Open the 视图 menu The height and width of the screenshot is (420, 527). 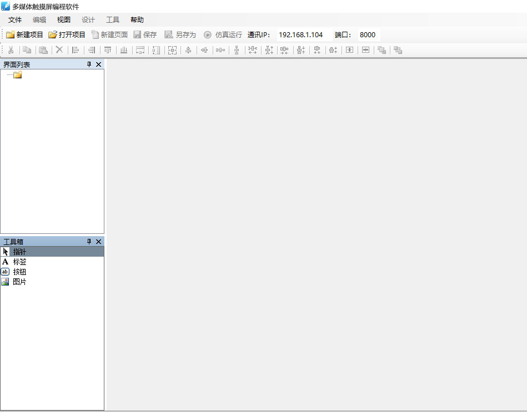point(64,20)
